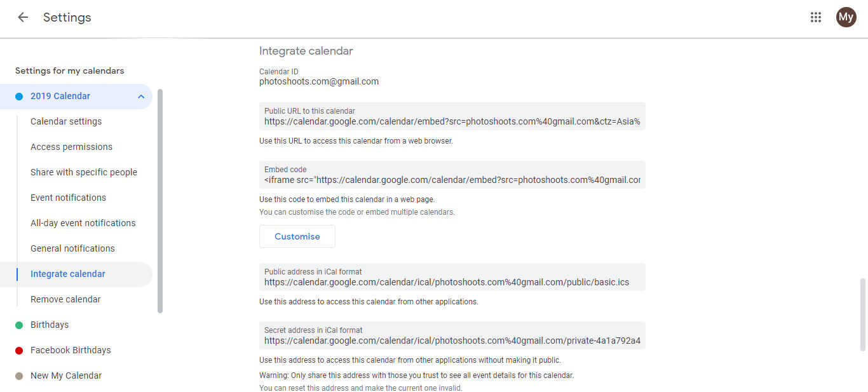
Task: Click the Integrate calendar heading
Action: (x=306, y=51)
